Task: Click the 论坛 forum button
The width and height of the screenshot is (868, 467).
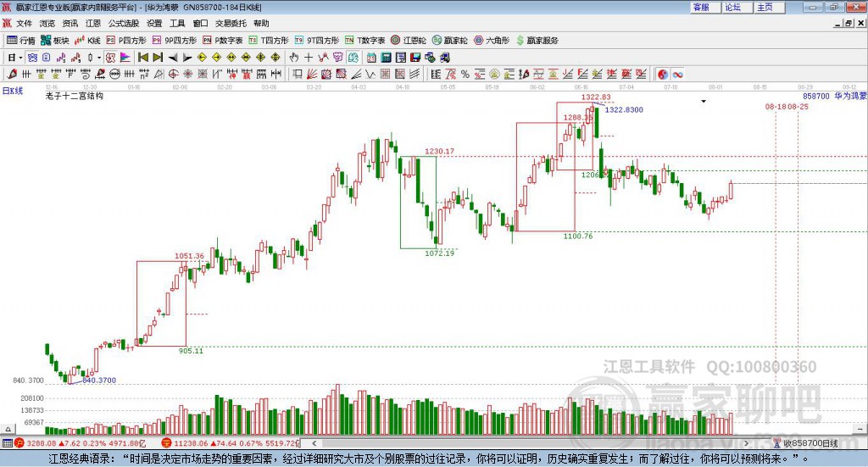Action: point(737,7)
